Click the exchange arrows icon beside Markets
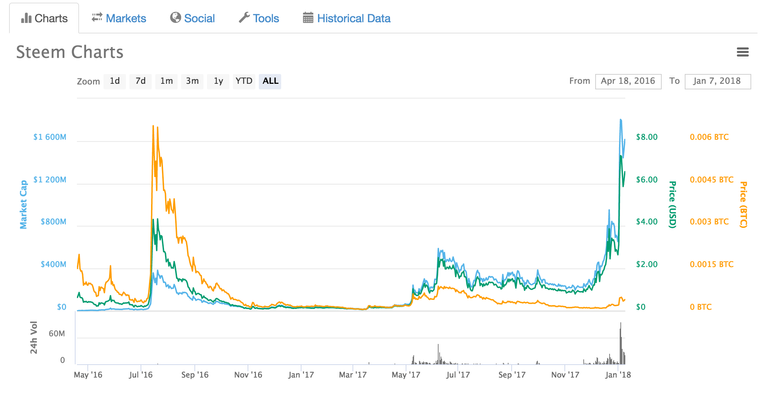This screenshot has width=768, height=397. tap(97, 17)
